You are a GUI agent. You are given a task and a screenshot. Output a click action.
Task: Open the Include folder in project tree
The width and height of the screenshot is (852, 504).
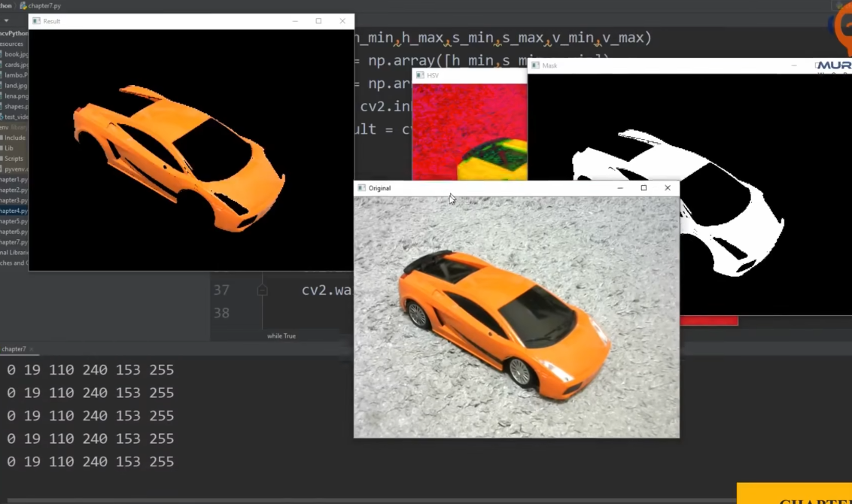(x=14, y=138)
